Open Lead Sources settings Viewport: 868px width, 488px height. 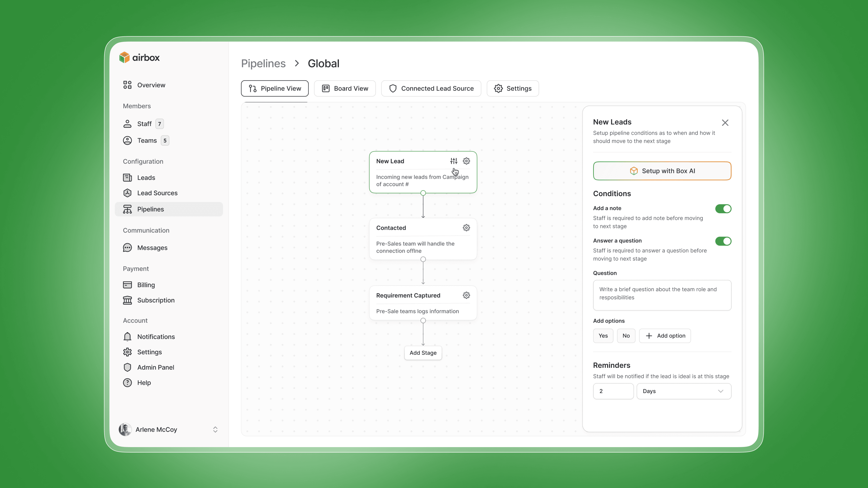point(157,193)
